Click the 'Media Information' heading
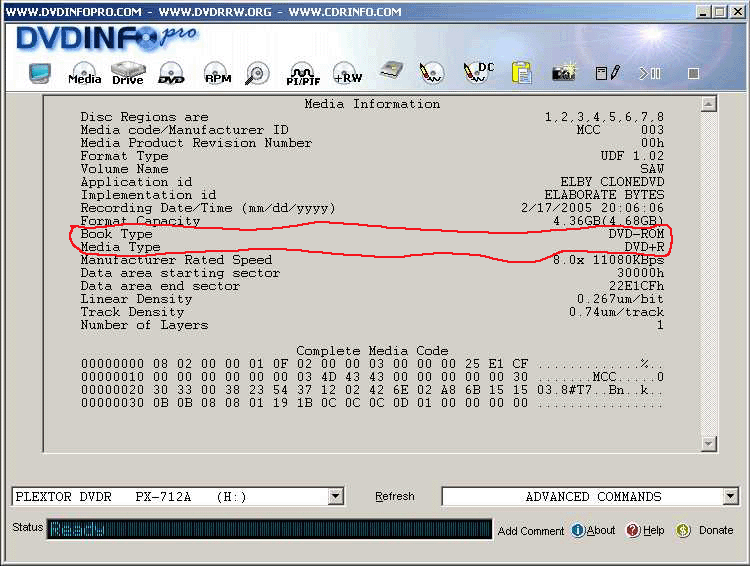Viewport: 750px width, 566px height. (x=372, y=104)
